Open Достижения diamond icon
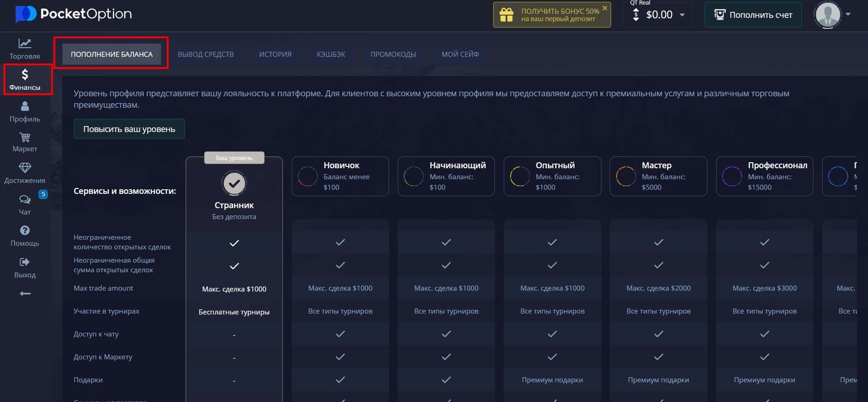 (x=25, y=168)
